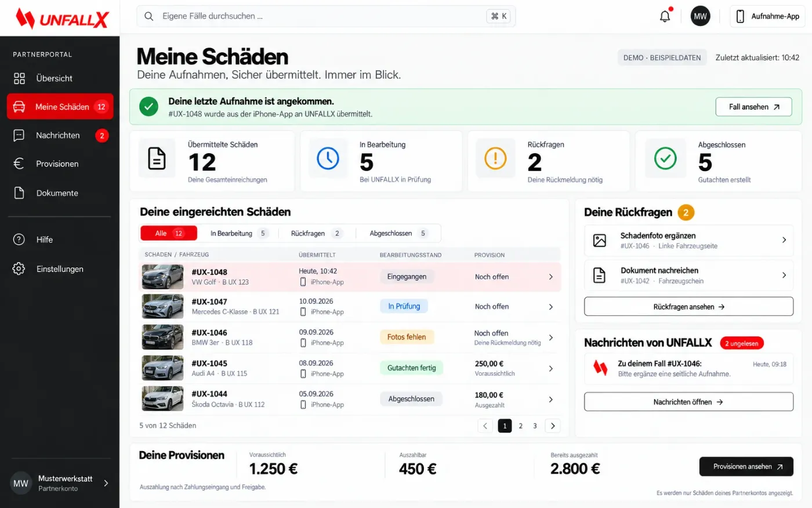Open the BMW 3er car thumbnail
This screenshot has width=812, height=508.
162,338
